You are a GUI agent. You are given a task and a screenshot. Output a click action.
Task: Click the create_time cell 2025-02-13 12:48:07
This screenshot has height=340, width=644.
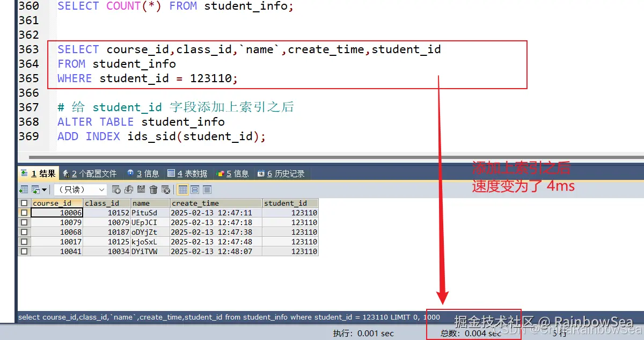tap(216, 251)
